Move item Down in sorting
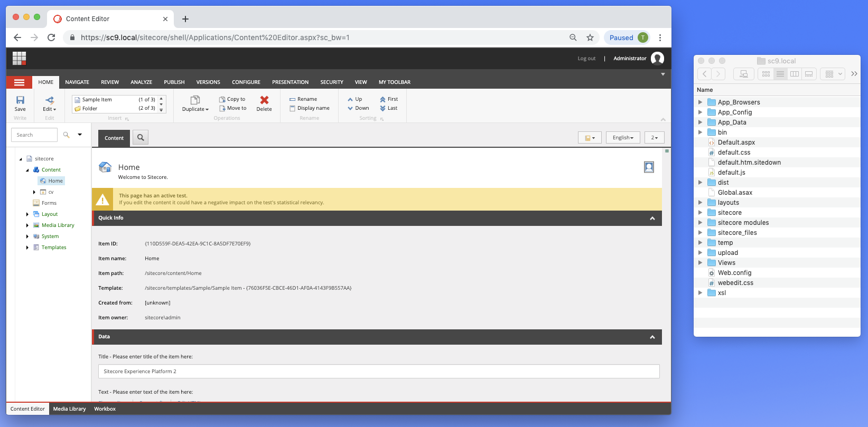Screen dimensions: 868x427 tap(358, 108)
